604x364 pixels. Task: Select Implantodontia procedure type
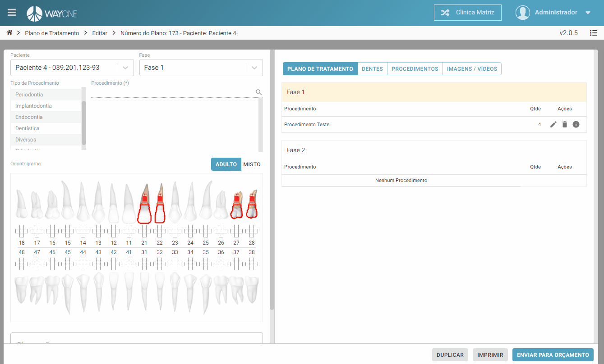coord(46,106)
